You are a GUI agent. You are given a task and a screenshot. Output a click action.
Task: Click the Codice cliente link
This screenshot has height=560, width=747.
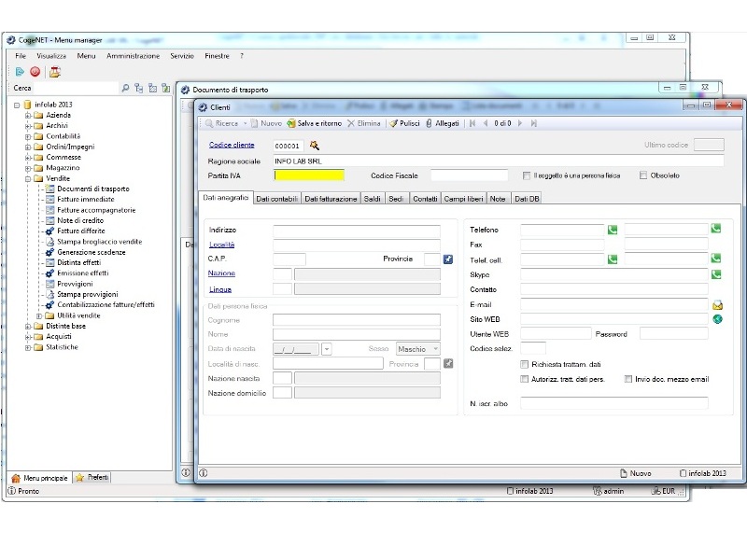232,145
